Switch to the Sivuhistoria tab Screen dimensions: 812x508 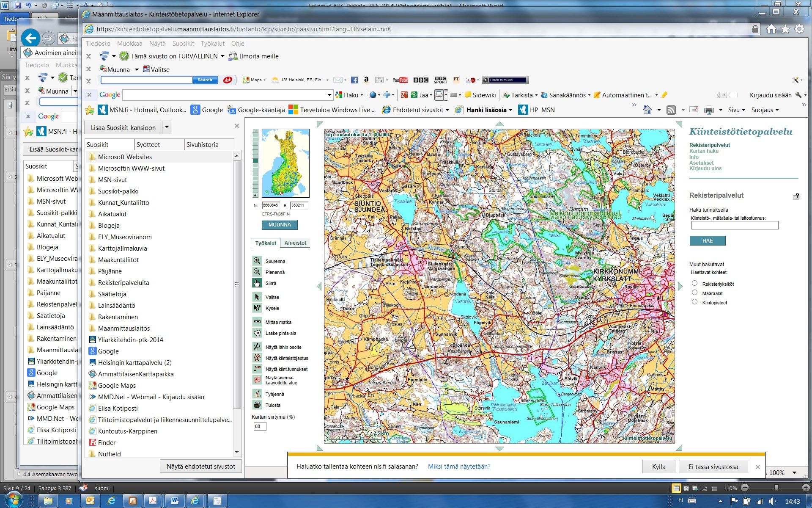pos(209,144)
